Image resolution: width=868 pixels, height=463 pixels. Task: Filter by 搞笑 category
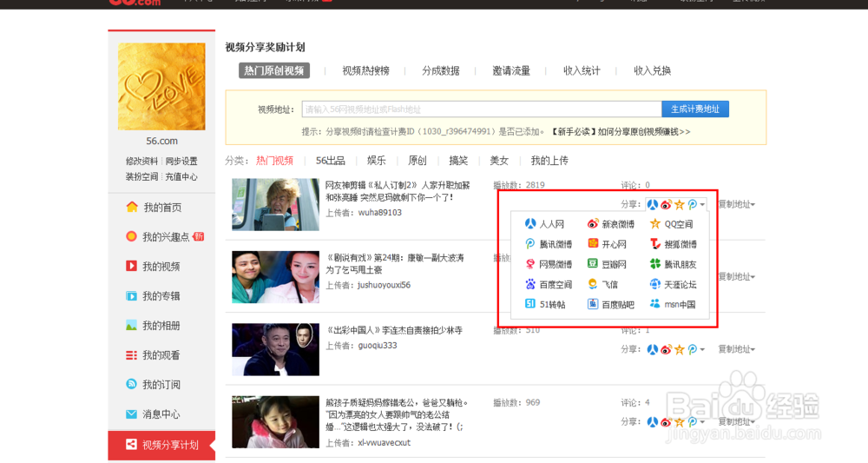point(458,161)
